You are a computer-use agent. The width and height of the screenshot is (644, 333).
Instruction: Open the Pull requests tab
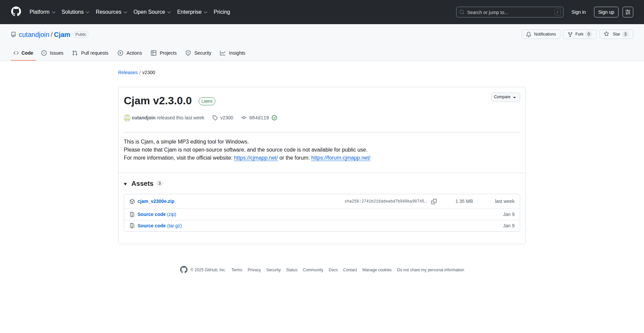click(90, 53)
